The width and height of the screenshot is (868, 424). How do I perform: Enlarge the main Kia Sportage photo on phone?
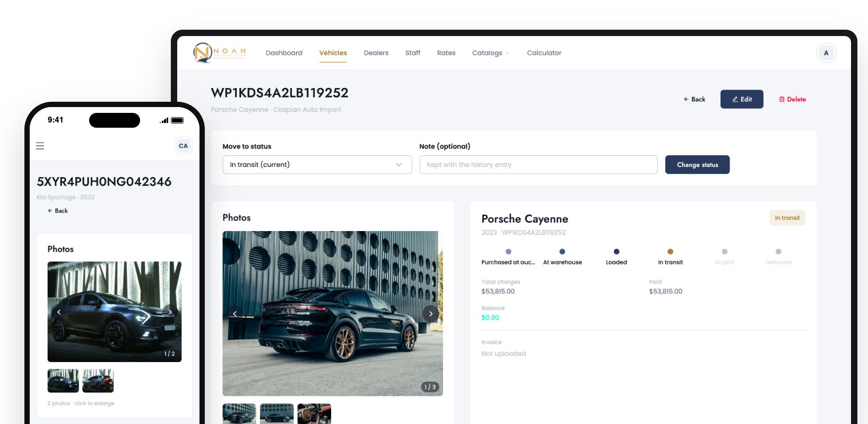115,312
